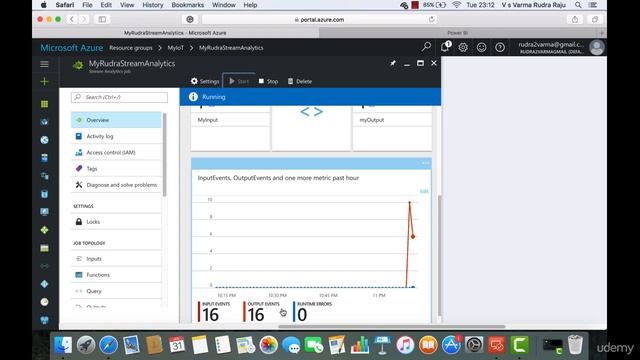Select Overview in the blade menu
The height and width of the screenshot is (360, 640).
116,120
